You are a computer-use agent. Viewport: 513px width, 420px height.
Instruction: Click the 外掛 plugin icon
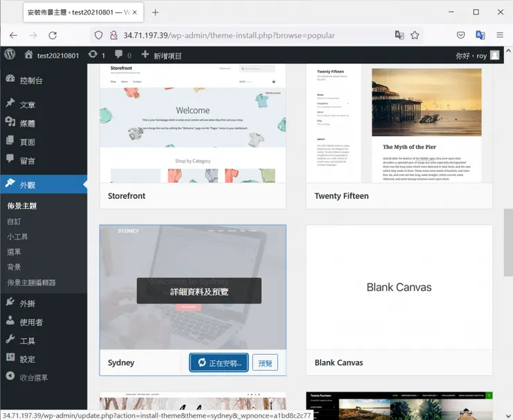(10, 301)
